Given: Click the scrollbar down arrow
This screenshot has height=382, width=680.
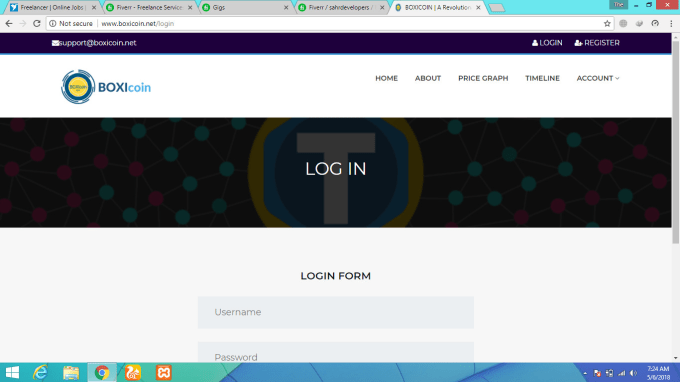Looking at the screenshot, I should tap(676, 359).
